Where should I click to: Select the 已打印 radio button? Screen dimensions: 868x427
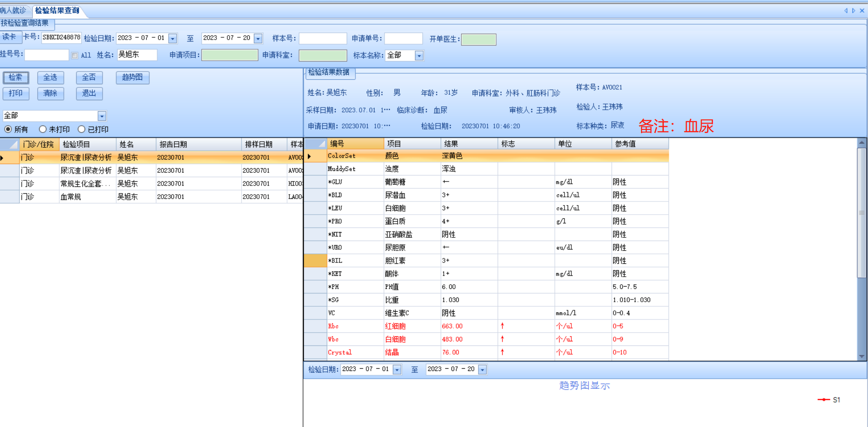tap(82, 129)
